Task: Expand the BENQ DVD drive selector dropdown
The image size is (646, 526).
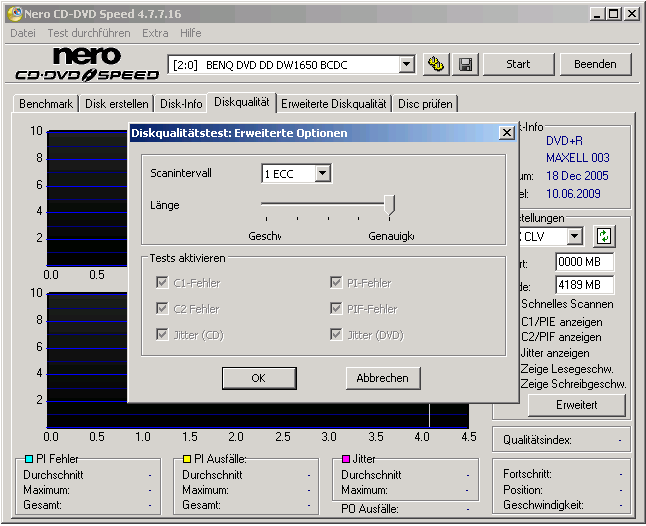Action: coord(406,64)
